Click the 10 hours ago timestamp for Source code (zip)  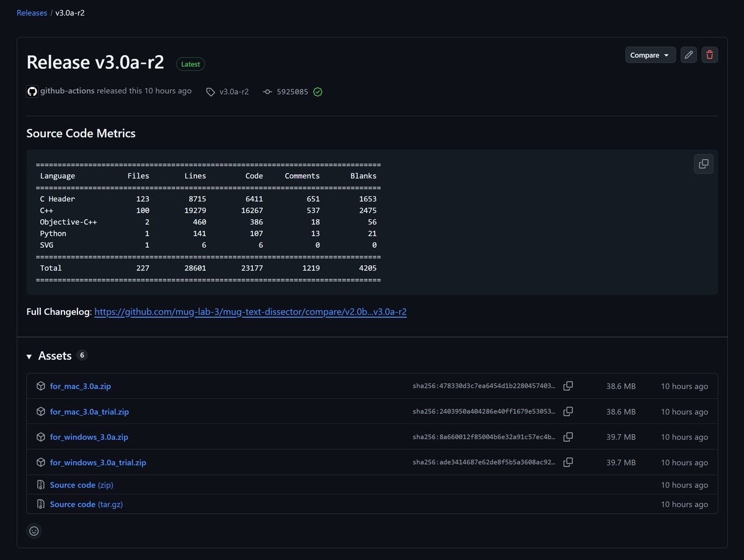684,485
